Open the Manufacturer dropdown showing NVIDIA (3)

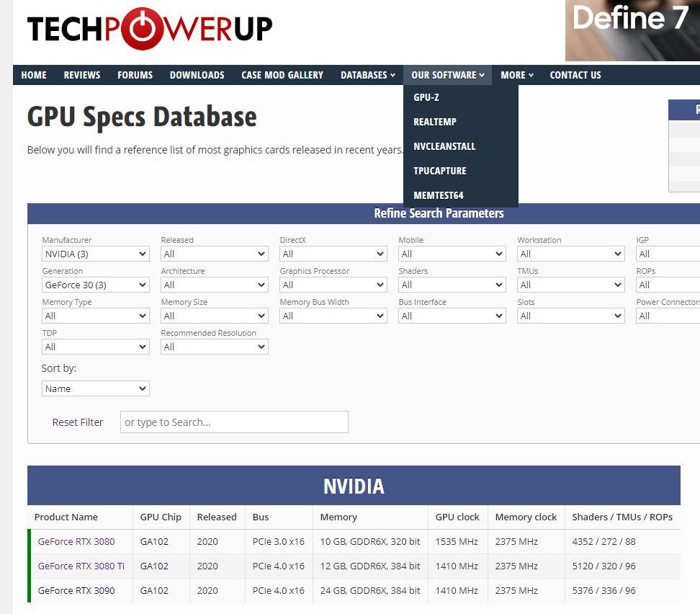96,254
